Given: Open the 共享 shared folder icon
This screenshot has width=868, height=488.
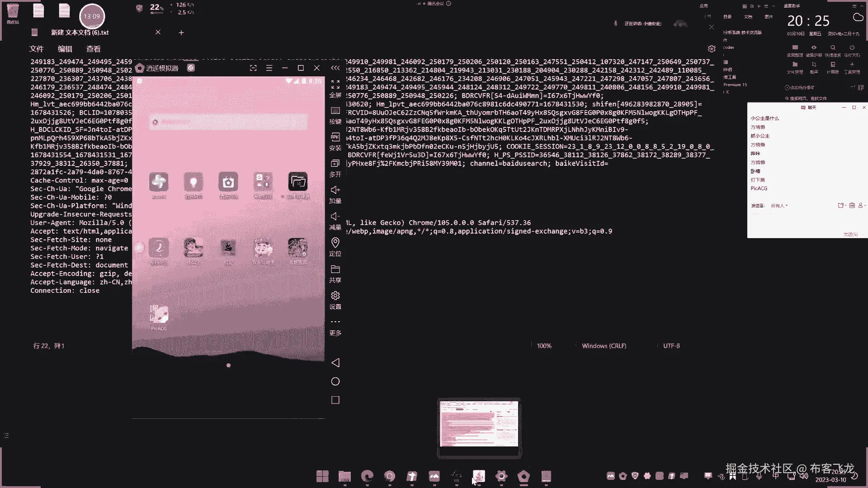Looking at the screenshot, I should click(x=335, y=270).
